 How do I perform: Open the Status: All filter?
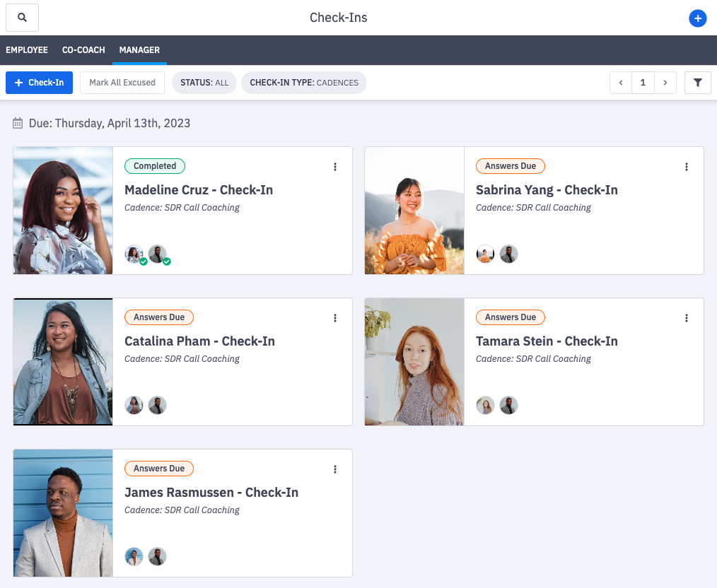(x=204, y=83)
